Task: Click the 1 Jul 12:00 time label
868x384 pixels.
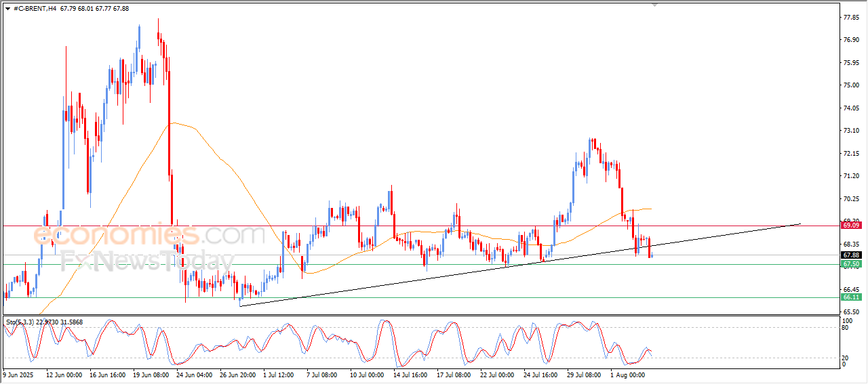Action: click(278, 374)
